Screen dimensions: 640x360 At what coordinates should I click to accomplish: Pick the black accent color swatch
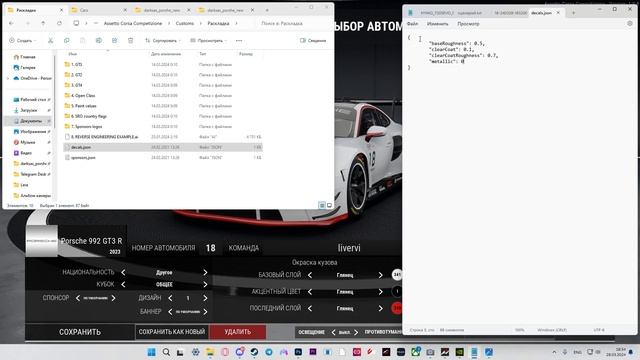[x=397, y=291]
